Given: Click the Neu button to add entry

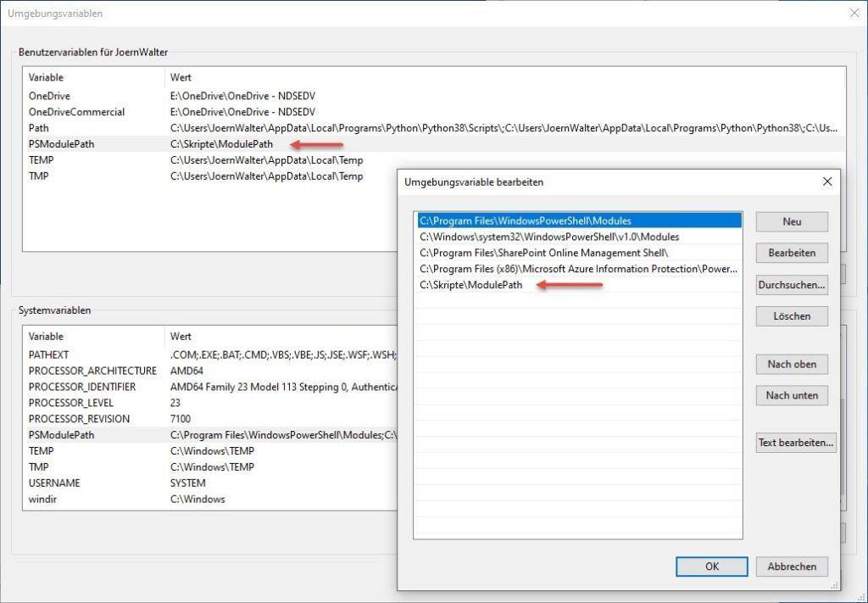Looking at the screenshot, I should click(x=791, y=221).
